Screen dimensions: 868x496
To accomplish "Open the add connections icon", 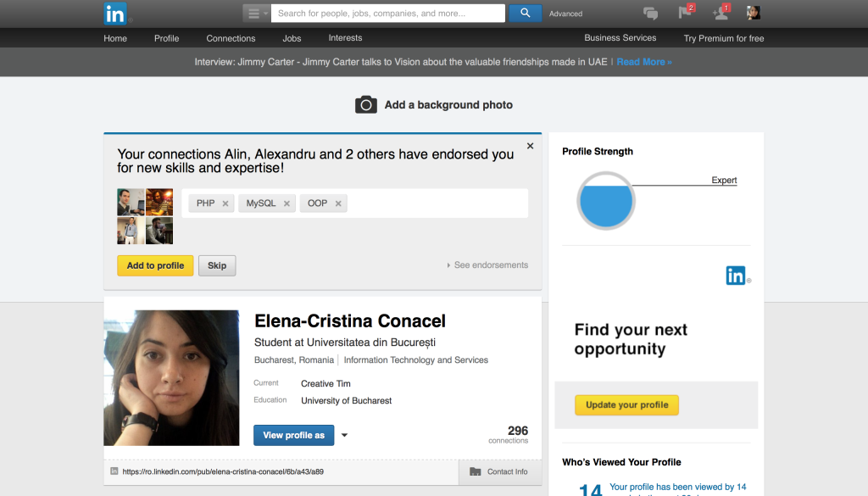I will tap(720, 13).
